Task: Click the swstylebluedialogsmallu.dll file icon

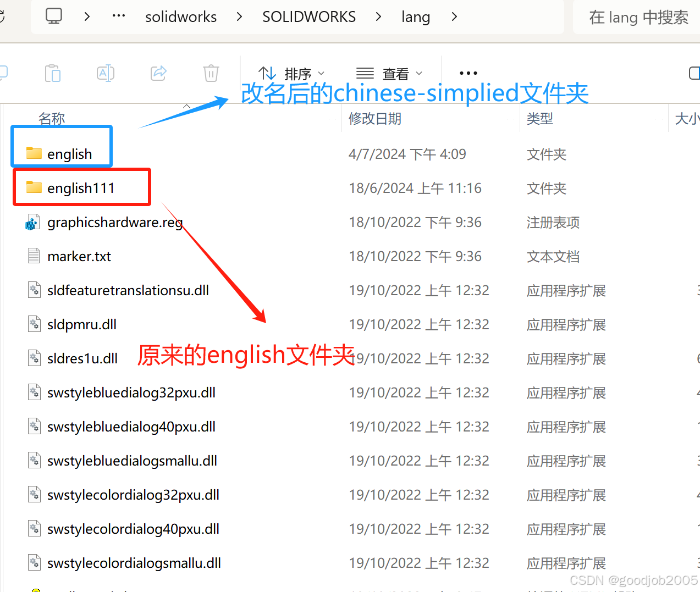Action: [x=34, y=461]
